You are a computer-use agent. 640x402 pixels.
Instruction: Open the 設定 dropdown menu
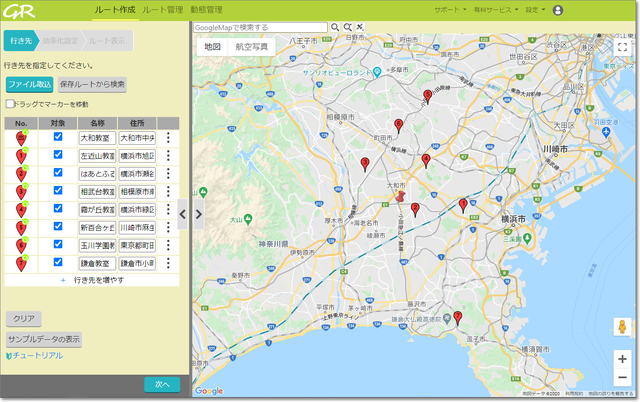coord(534,10)
